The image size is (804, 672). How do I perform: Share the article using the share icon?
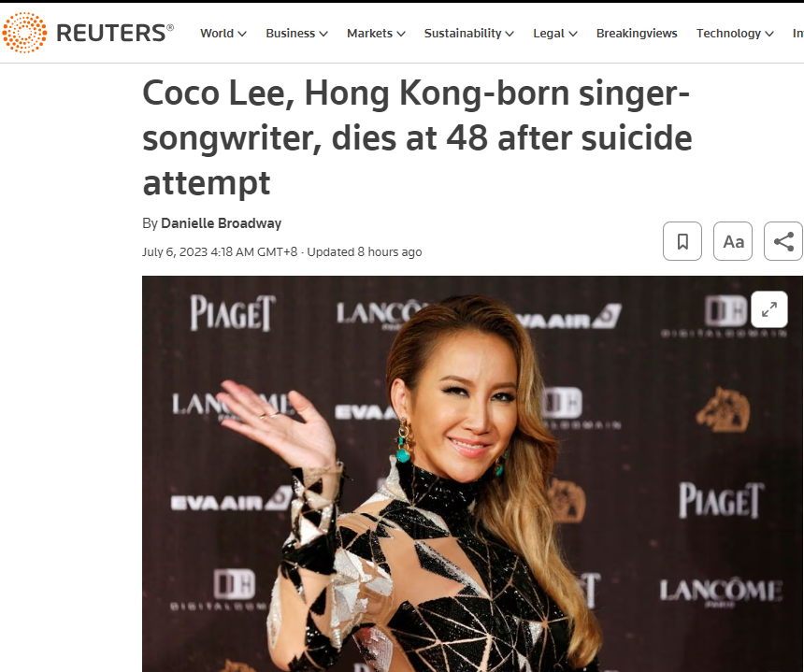click(x=783, y=241)
